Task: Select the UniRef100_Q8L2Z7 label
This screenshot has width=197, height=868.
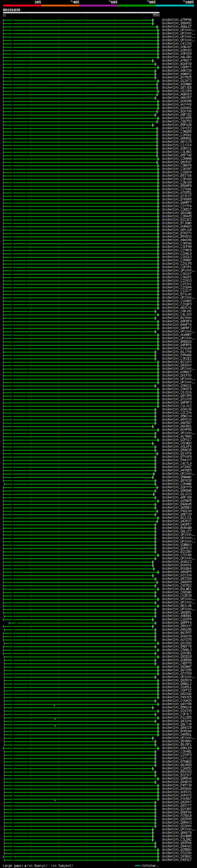Action: (176, 531)
